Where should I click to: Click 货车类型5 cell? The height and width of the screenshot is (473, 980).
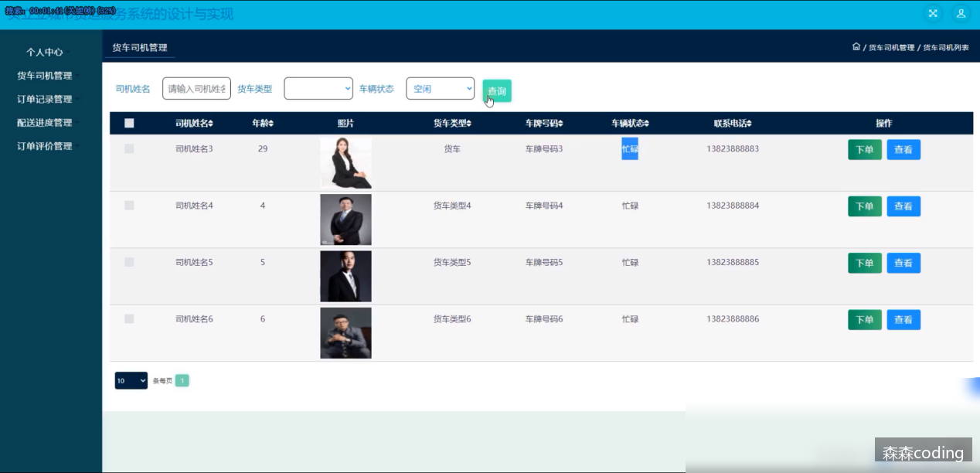(452, 262)
